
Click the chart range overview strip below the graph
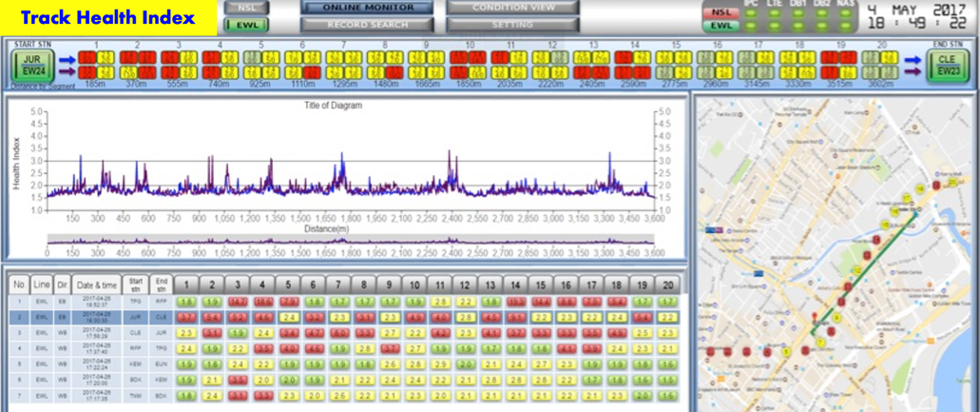(x=351, y=240)
